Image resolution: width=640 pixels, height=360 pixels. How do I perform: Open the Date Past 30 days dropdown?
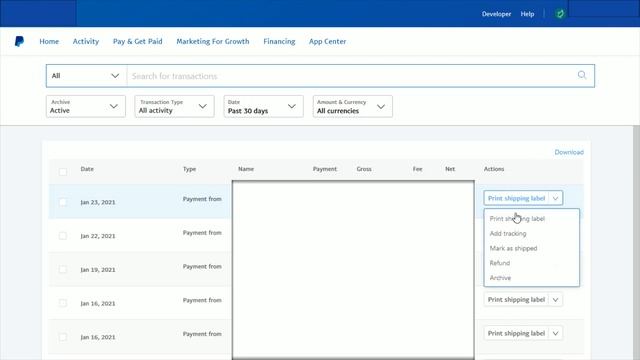point(263,106)
